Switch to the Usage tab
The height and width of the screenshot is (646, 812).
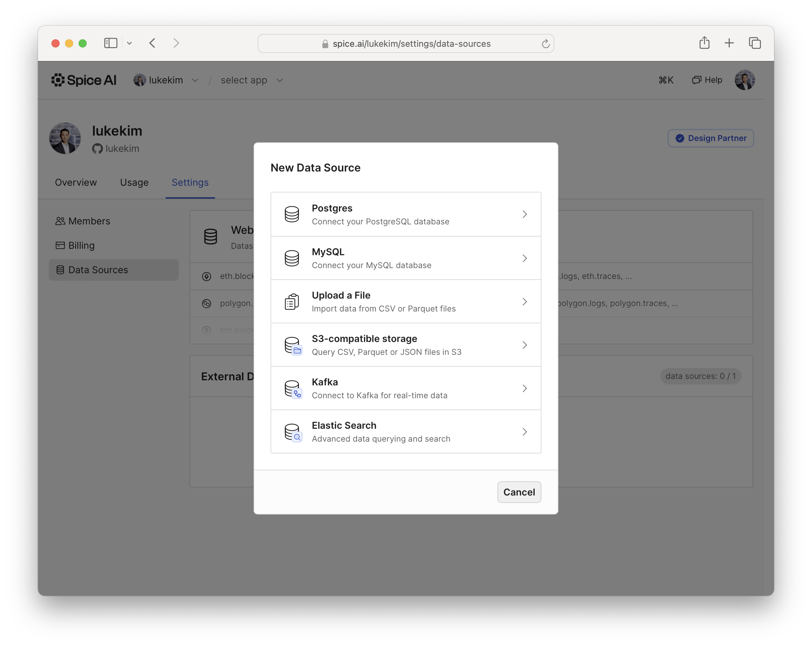point(134,182)
